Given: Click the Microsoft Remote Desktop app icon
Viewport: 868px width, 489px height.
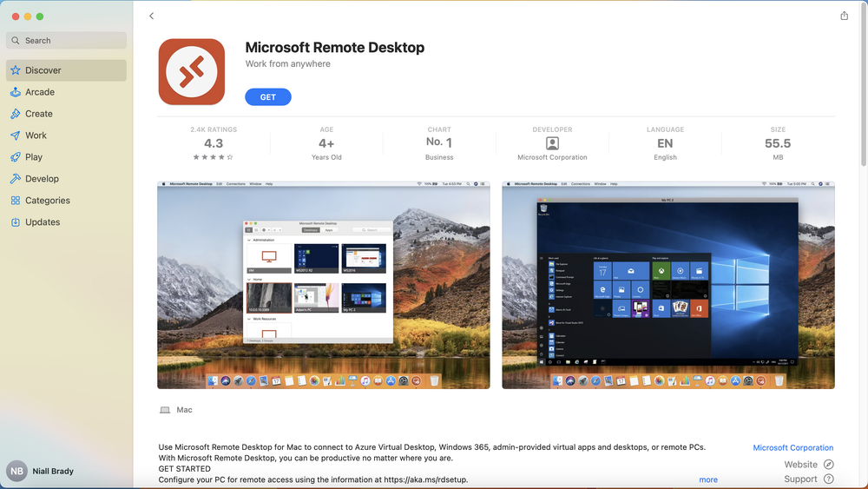Looking at the screenshot, I should 192,72.
